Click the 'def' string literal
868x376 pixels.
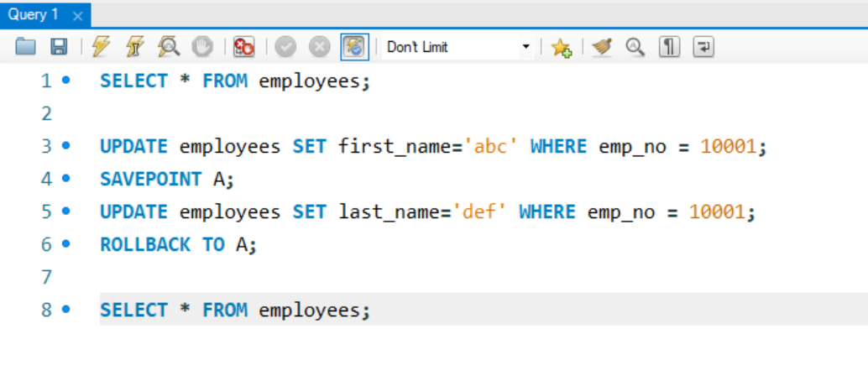click(x=479, y=211)
